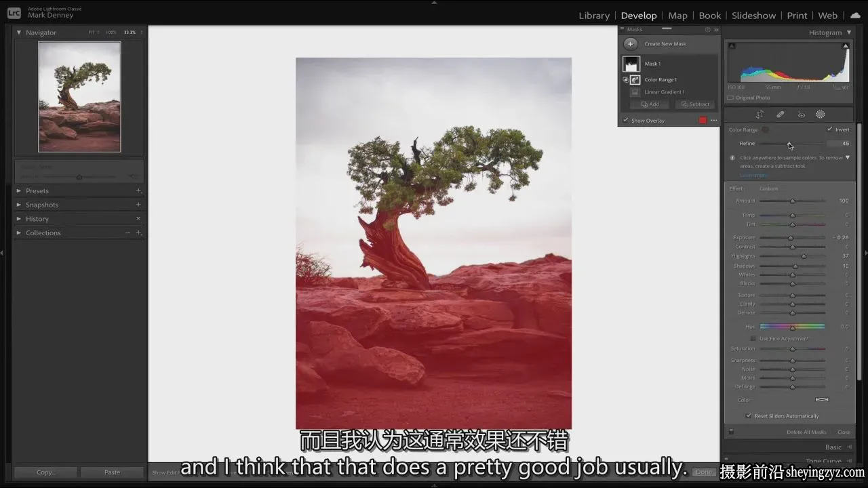
Task: Click the Add button in Masks panel
Action: pyautogui.click(x=650, y=104)
